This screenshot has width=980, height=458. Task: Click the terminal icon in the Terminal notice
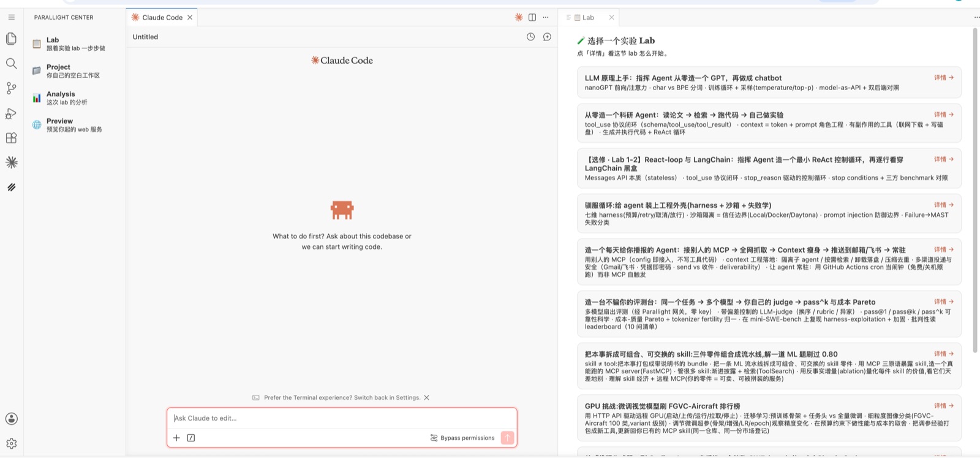pyautogui.click(x=256, y=397)
